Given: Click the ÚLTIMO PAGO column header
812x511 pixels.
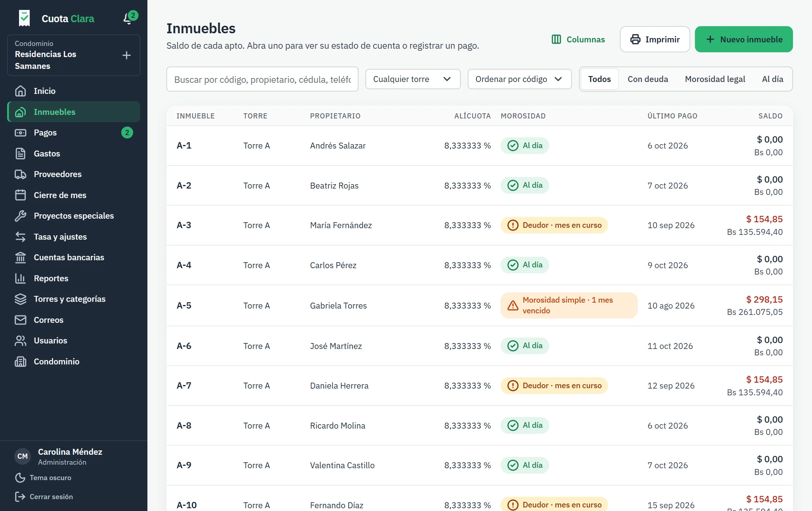Looking at the screenshot, I should coord(672,116).
